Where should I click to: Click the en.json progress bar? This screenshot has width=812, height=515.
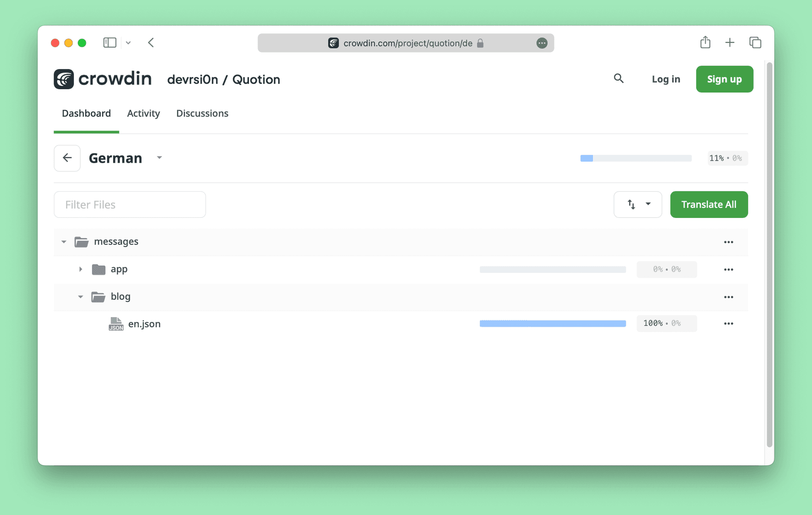pyautogui.click(x=552, y=324)
